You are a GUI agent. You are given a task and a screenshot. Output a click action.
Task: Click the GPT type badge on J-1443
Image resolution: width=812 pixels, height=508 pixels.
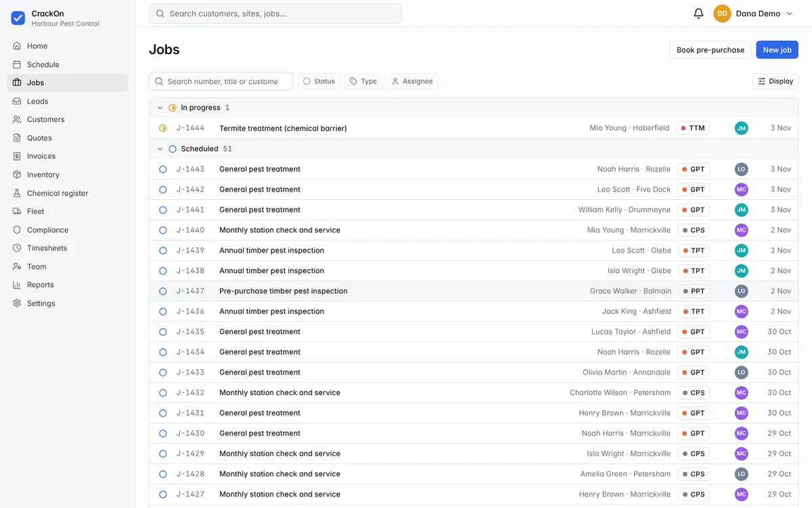[x=694, y=169]
